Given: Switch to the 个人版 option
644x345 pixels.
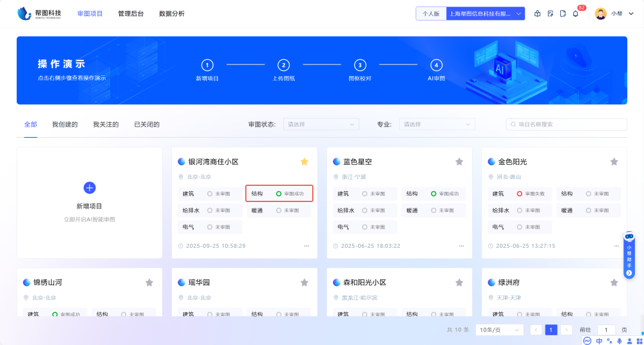Looking at the screenshot, I should tap(431, 14).
